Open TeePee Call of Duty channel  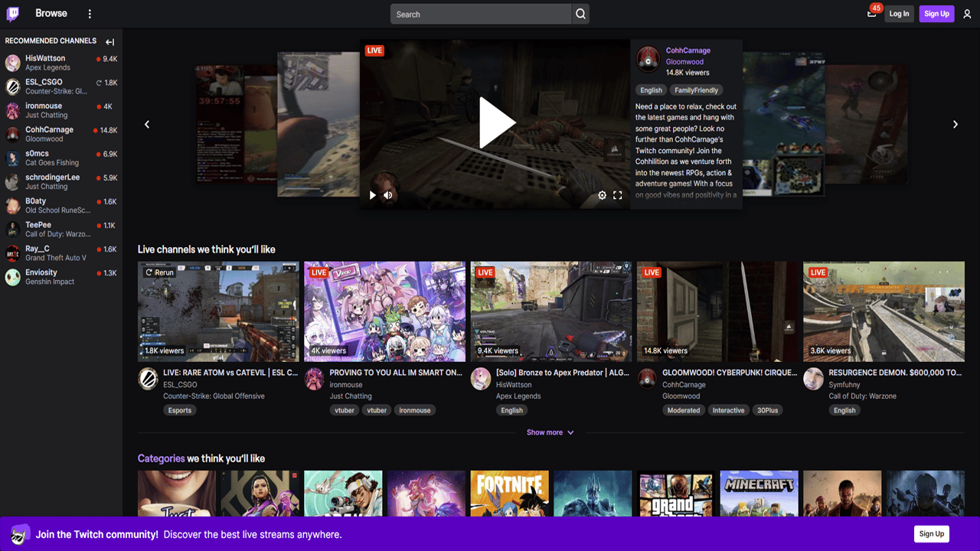(61, 230)
